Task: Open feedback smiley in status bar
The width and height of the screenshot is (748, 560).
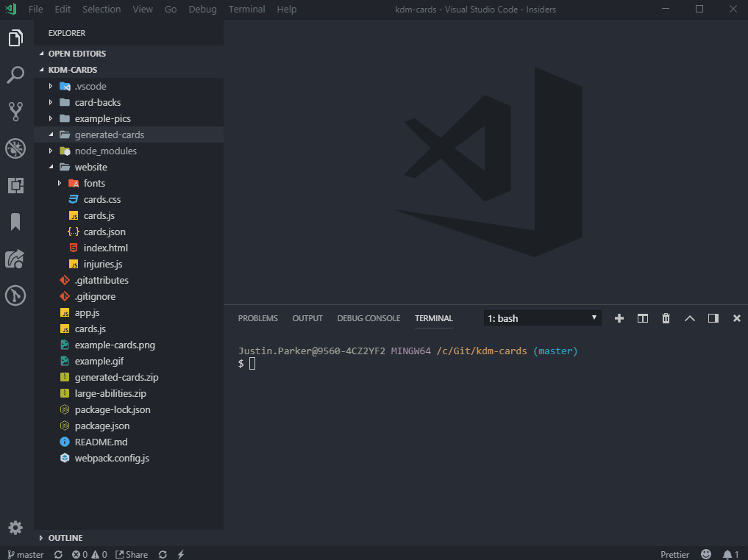Action: 706,554
